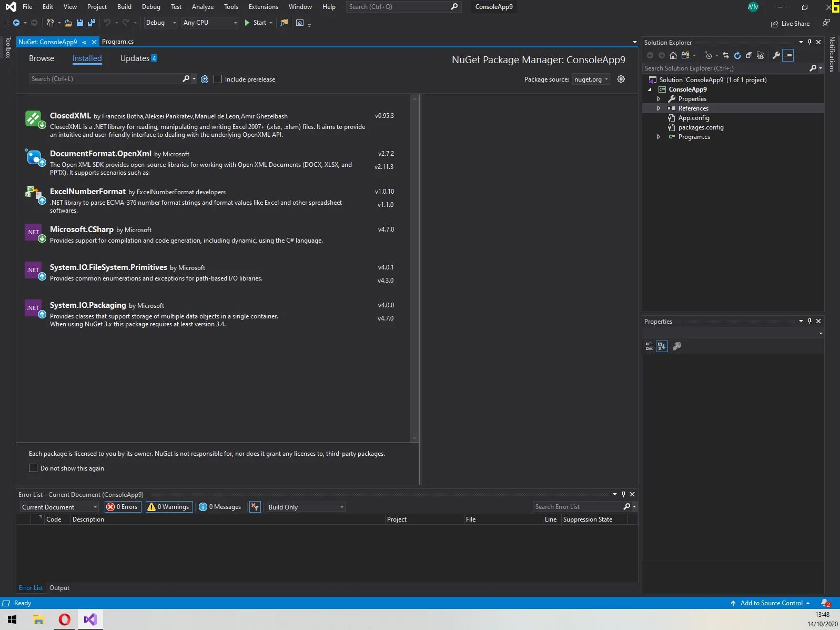Open the Extensions menu

[x=264, y=7]
